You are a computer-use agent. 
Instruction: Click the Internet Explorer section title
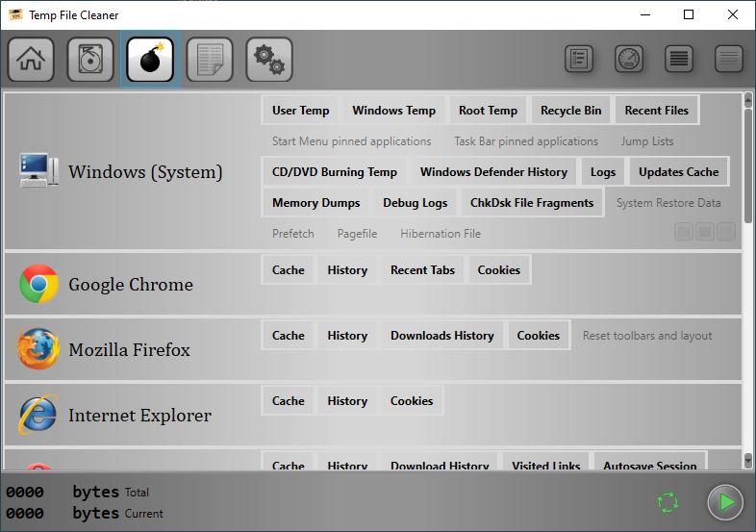pyautogui.click(x=139, y=416)
